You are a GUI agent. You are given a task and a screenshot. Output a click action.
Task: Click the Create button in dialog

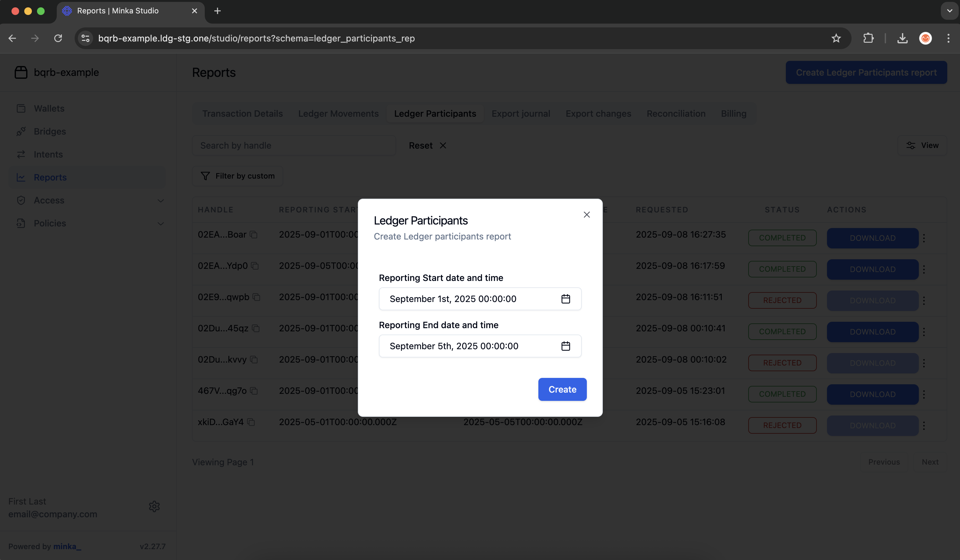[x=562, y=389]
